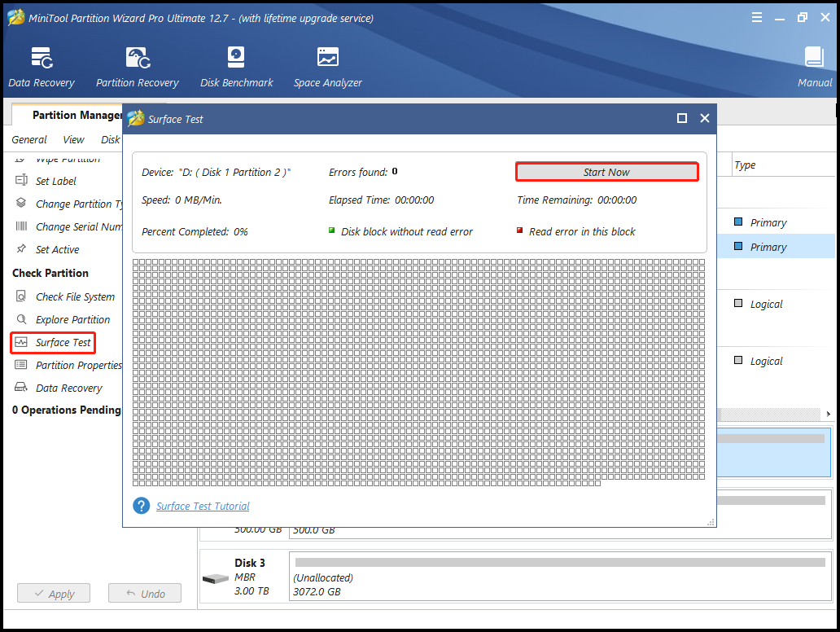
Task: Click the Set Label icon
Action: click(x=21, y=180)
